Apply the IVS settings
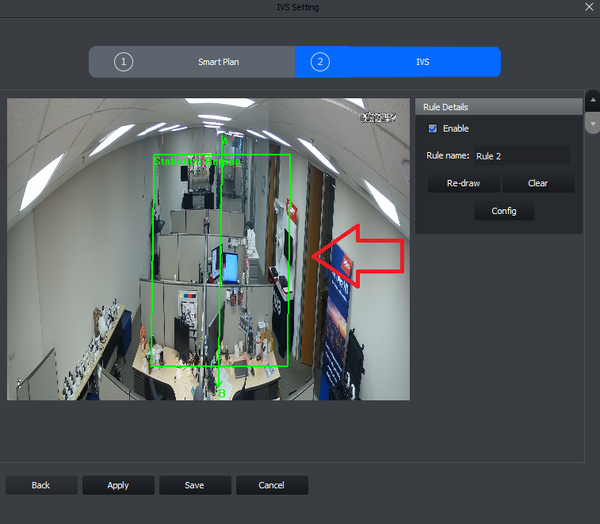 point(118,485)
